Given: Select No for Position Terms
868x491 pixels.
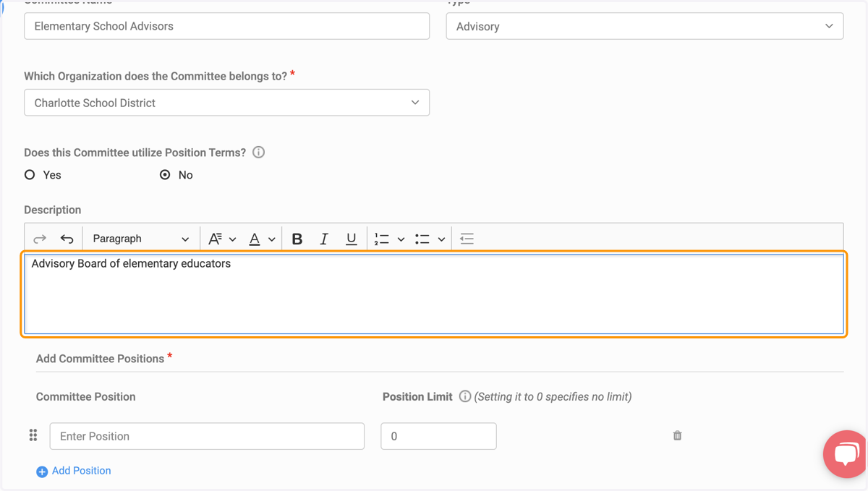Looking at the screenshot, I should click(165, 175).
